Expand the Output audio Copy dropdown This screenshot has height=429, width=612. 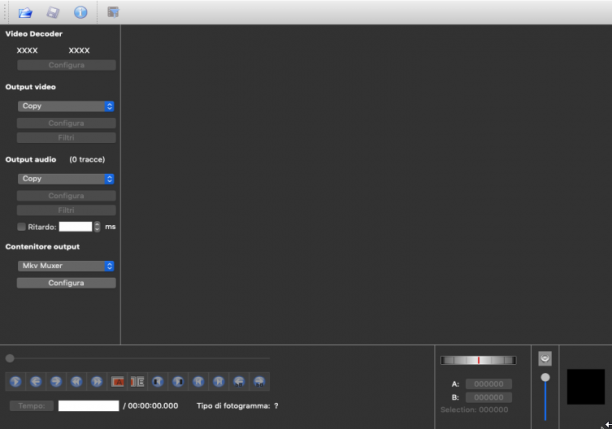pyautogui.click(x=66, y=179)
